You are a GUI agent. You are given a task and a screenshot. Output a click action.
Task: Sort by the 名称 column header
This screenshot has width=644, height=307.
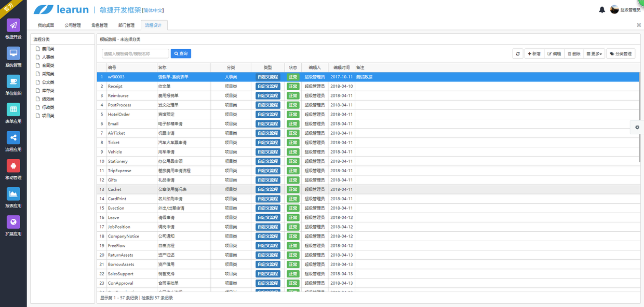[x=184, y=67]
